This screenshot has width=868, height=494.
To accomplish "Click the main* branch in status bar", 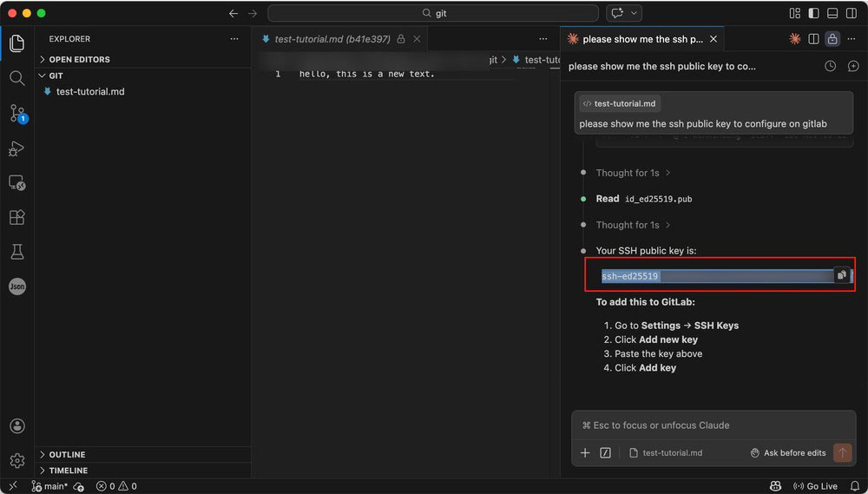I will [x=49, y=486].
